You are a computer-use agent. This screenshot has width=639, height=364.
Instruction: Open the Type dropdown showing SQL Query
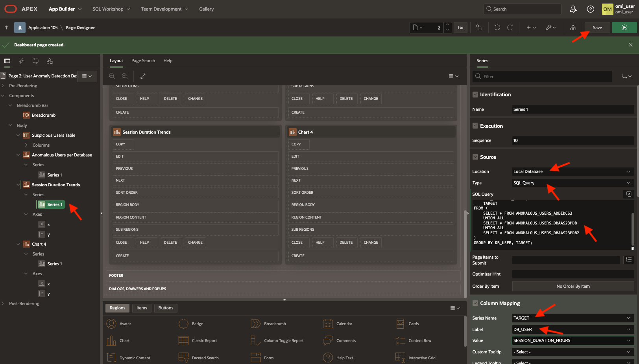click(573, 183)
